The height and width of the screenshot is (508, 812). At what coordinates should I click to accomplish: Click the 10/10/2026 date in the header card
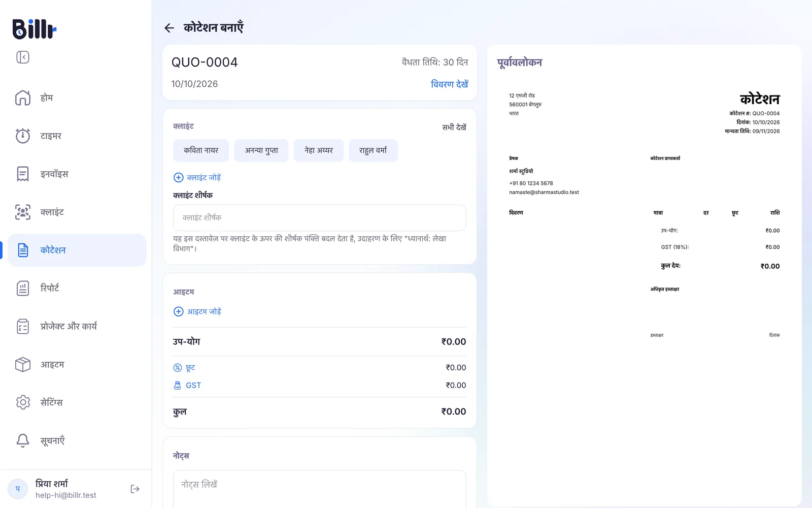click(194, 84)
